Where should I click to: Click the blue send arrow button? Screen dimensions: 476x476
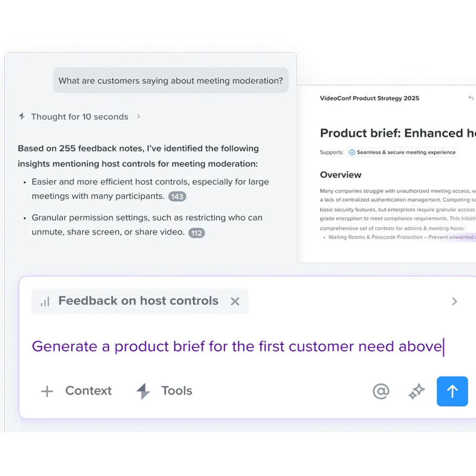452,391
